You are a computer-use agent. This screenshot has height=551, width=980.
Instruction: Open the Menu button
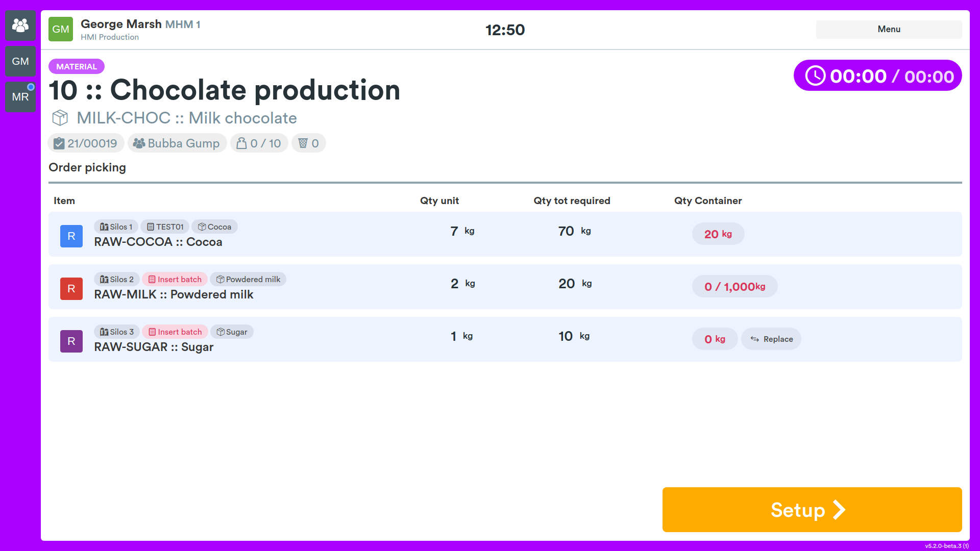[x=889, y=29]
